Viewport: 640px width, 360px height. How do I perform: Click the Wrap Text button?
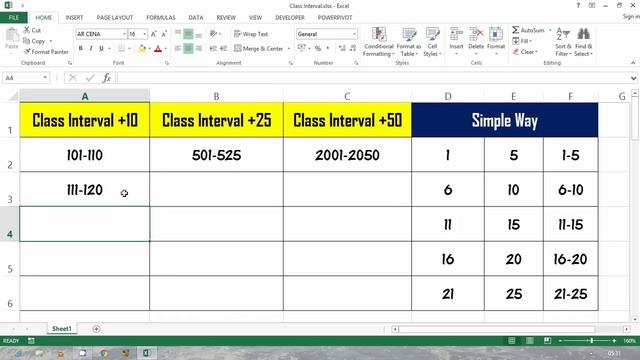[251, 34]
